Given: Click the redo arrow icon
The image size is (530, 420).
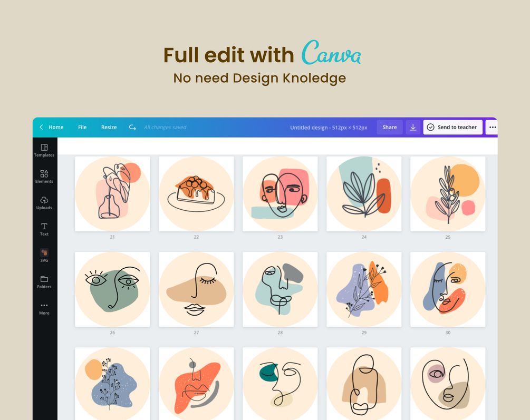Looking at the screenshot, I should [132, 128].
